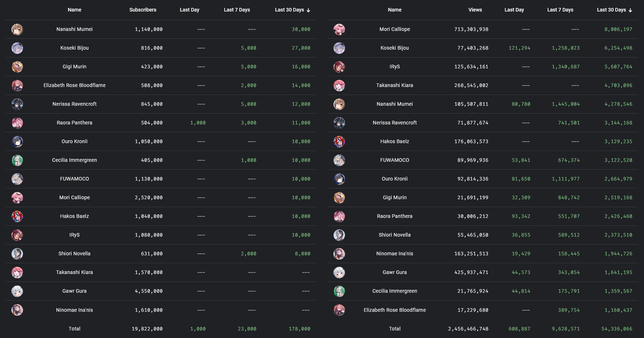
Task: Open Koseki Bijou name in subscribers table
Action: (x=74, y=48)
